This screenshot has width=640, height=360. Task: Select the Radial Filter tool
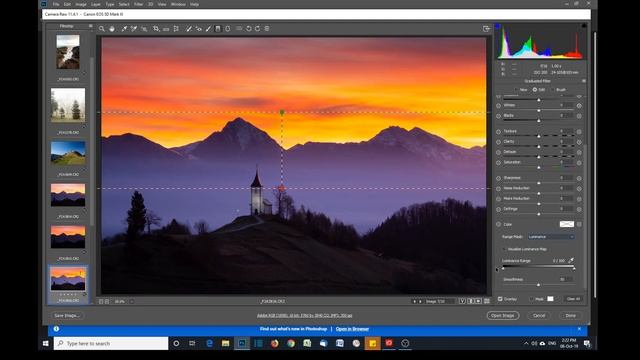point(228,29)
